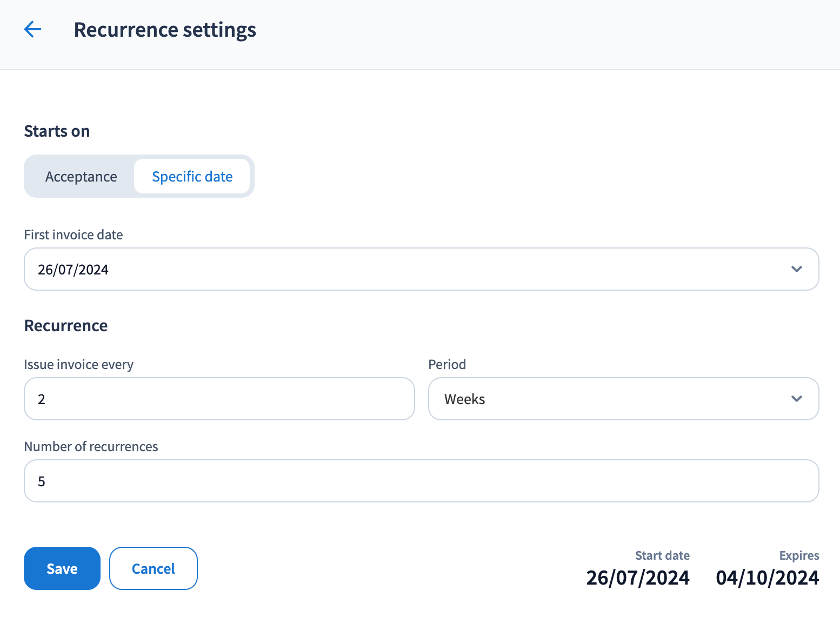Click the Recurrence section heading
Screen dimensions: 840x617
click(x=66, y=326)
